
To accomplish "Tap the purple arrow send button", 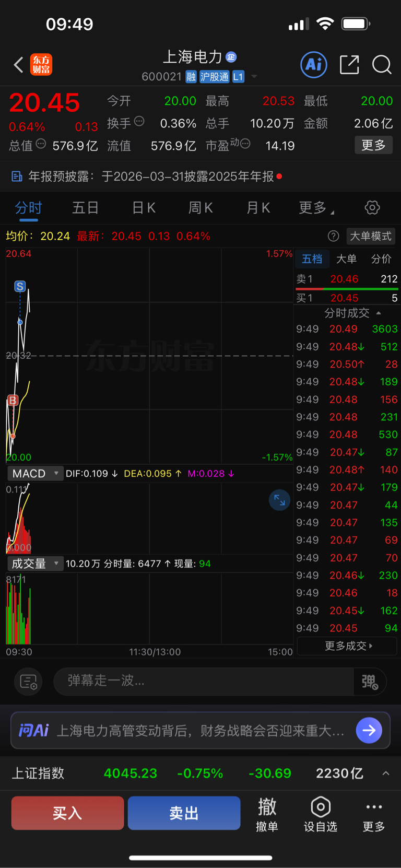I will pyautogui.click(x=369, y=730).
